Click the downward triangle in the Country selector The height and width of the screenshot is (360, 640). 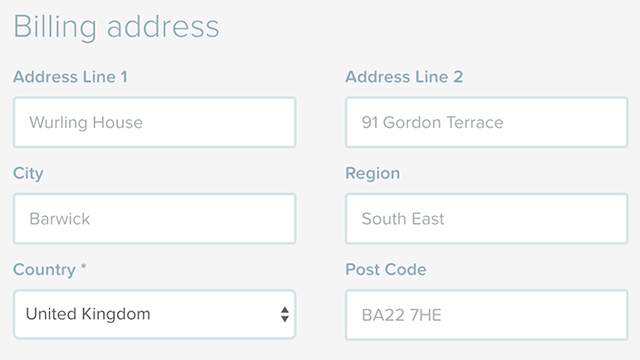[285, 319]
